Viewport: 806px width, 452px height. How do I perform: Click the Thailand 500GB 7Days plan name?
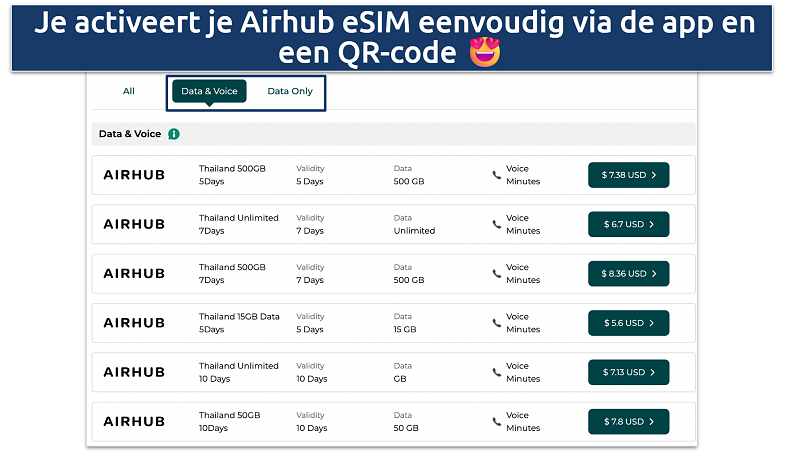[x=232, y=267]
